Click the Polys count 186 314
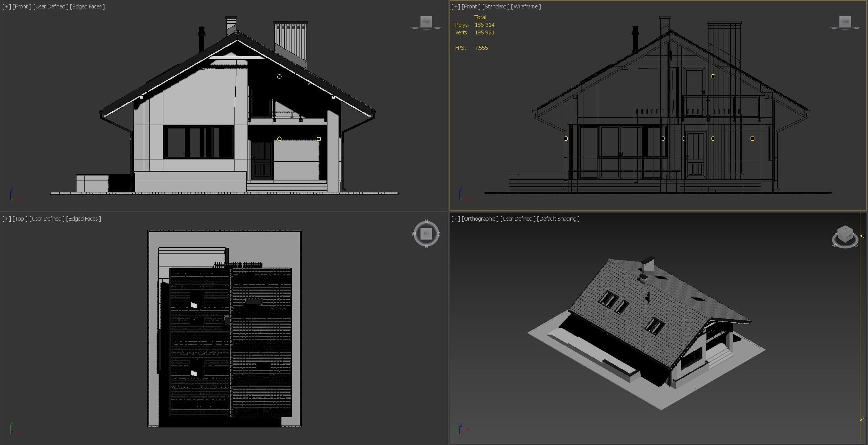 click(484, 25)
